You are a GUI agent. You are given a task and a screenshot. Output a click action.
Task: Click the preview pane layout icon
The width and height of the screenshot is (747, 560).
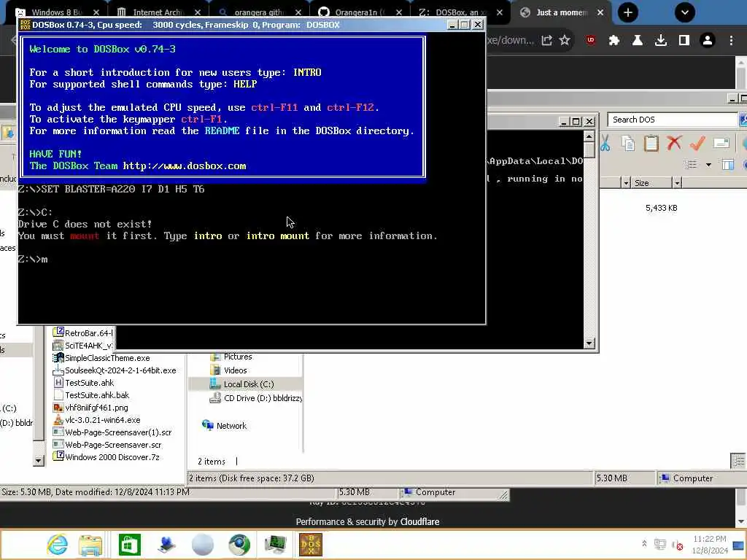tap(727, 165)
